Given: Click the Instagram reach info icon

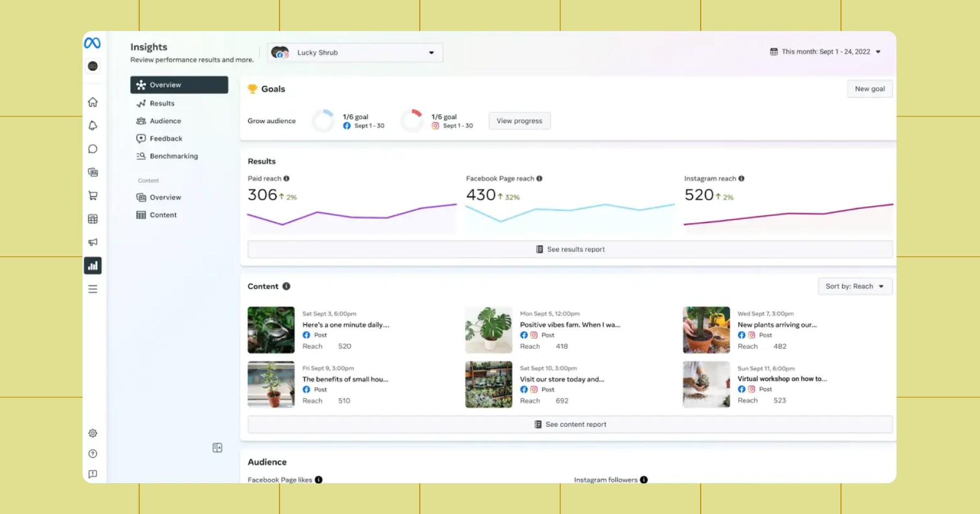Looking at the screenshot, I should coord(742,178).
